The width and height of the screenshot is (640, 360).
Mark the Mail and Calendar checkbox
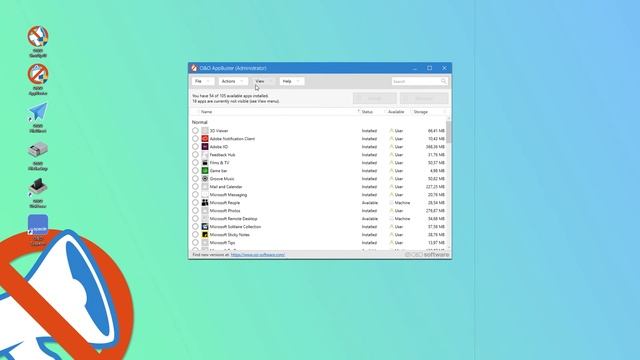coord(195,187)
